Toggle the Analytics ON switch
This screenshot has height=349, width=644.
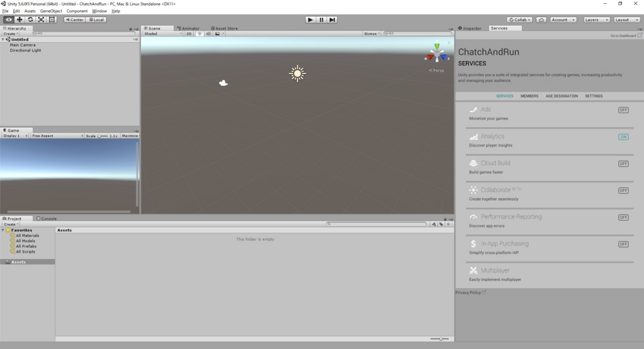(623, 136)
